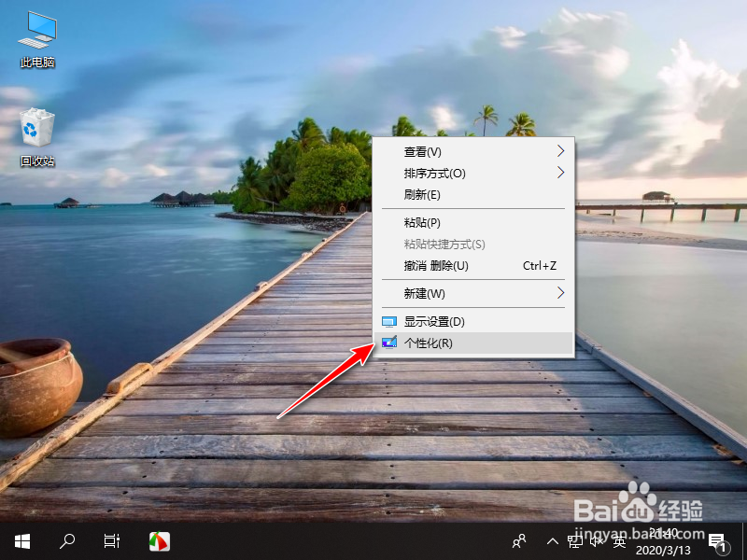The width and height of the screenshot is (747, 560).
Task: Show hidden tray icons with the chevron
Action: [553, 541]
